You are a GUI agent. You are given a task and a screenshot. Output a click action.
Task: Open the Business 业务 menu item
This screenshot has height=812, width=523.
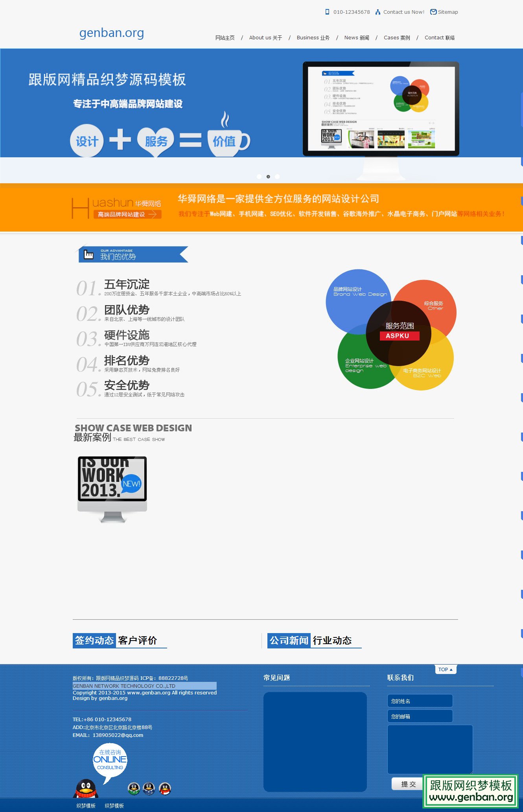313,38
